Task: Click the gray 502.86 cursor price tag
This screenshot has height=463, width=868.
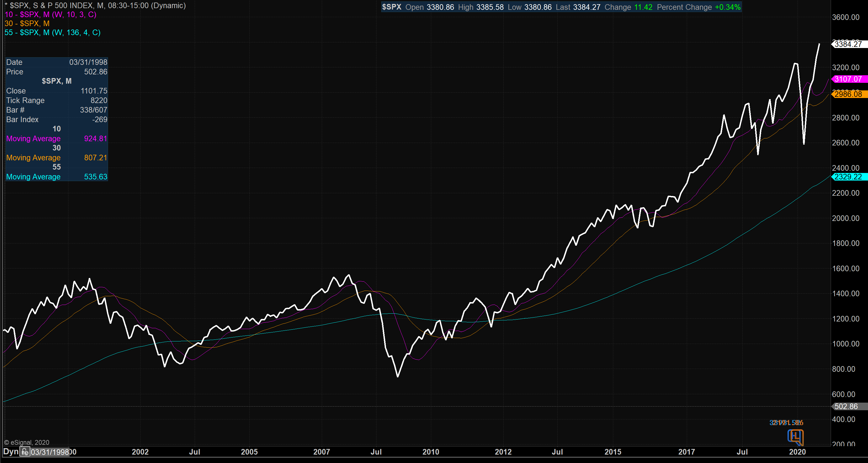Action: coord(849,407)
